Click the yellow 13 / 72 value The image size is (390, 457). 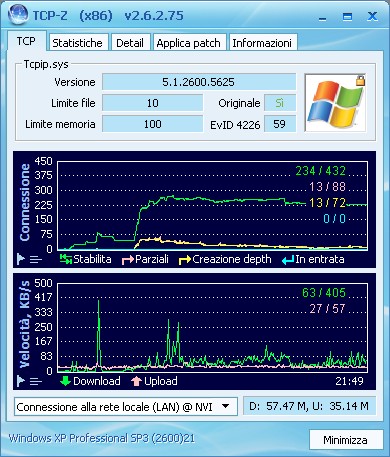(x=327, y=203)
